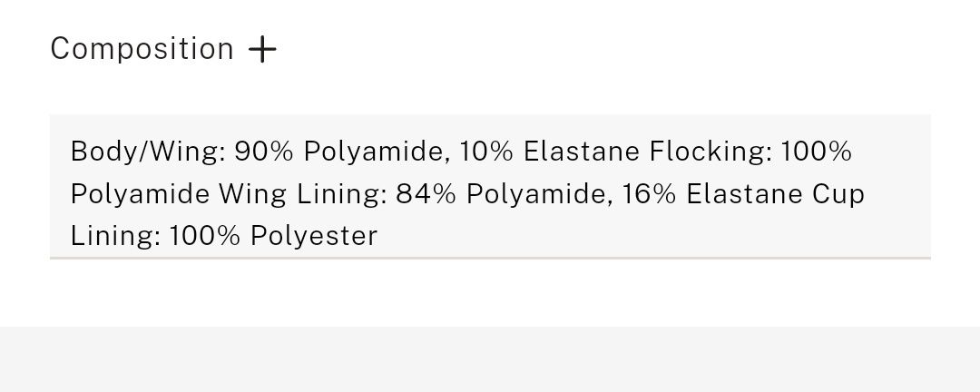Viewport: 980px width, 392px height.
Task: Click the word Composition
Action: tap(142, 49)
